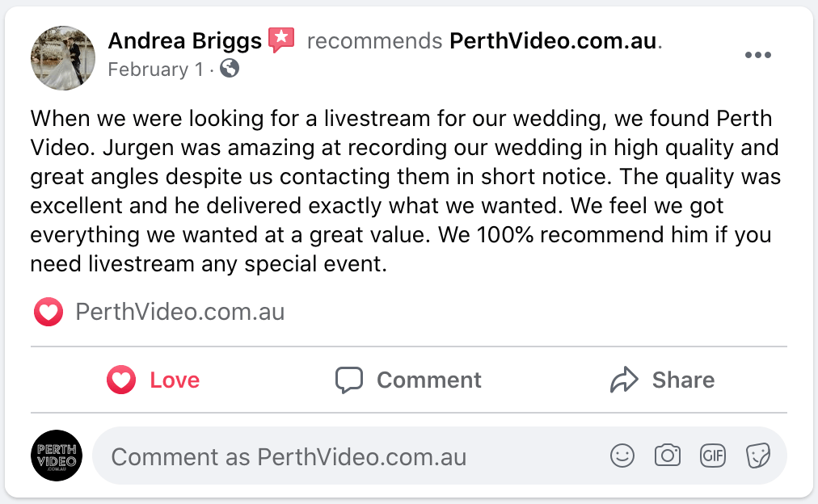The height and width of the screenshot is (504, 818).
Task: Click the February 1 timestamp
Action: (x=155, y=69)
